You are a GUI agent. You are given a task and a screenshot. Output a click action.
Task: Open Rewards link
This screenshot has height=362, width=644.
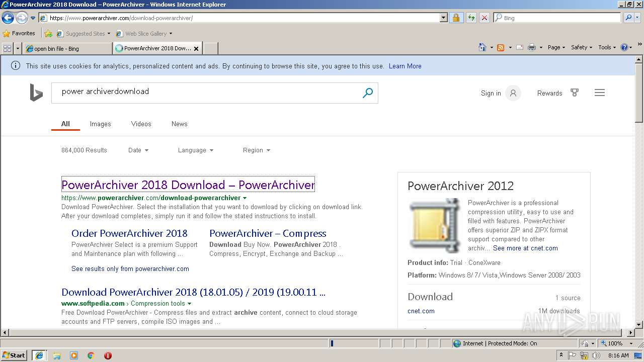[x=549, y=93]
